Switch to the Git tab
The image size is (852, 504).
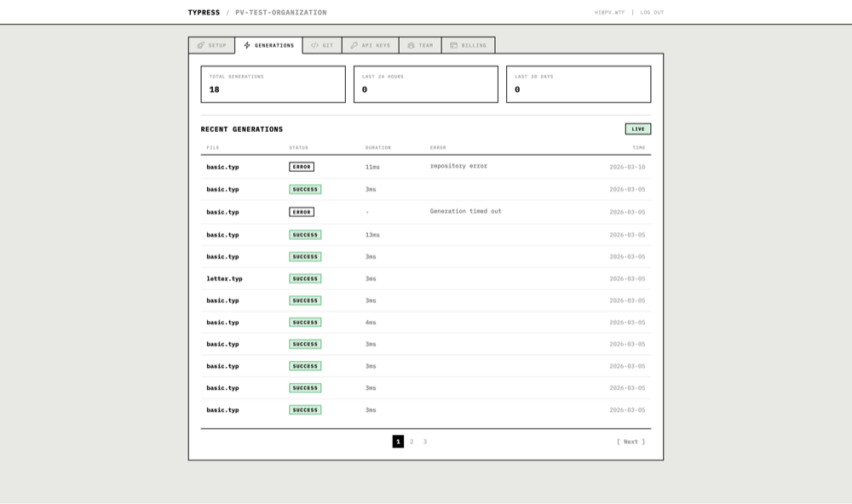coord(322,46)
